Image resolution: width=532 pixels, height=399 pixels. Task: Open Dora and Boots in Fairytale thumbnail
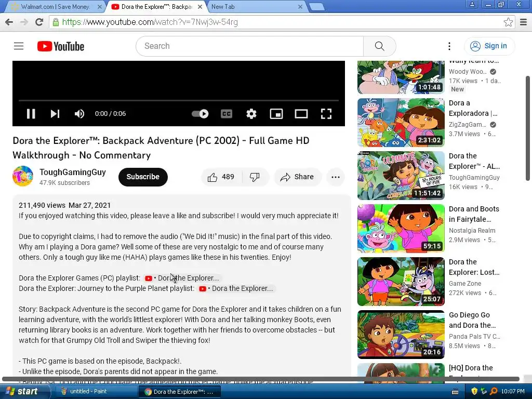401,229
